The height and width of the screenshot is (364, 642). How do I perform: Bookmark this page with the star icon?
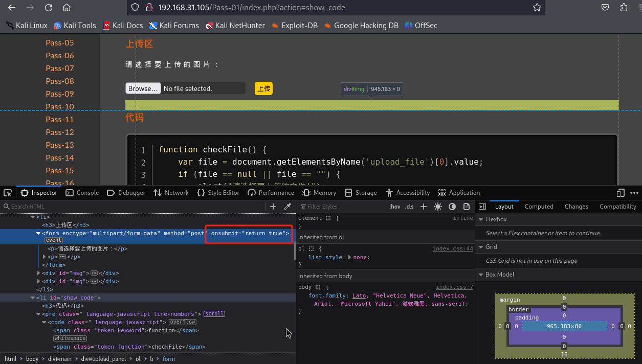[537, 8]
